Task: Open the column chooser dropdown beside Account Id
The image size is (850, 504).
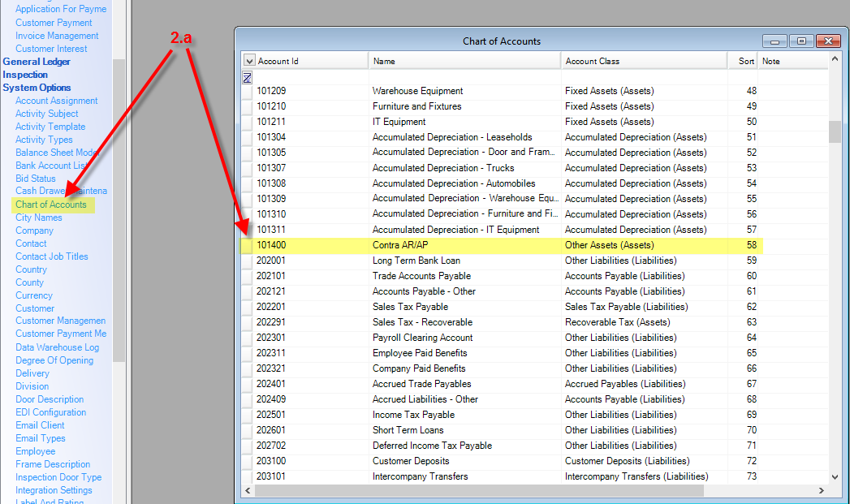Action: tap(249, 61)
